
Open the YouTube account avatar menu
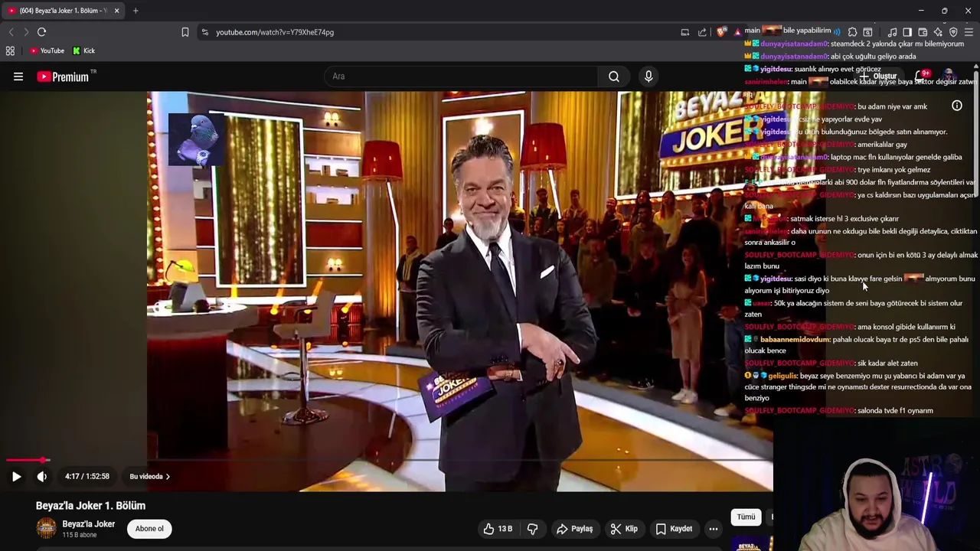point(949,76)
